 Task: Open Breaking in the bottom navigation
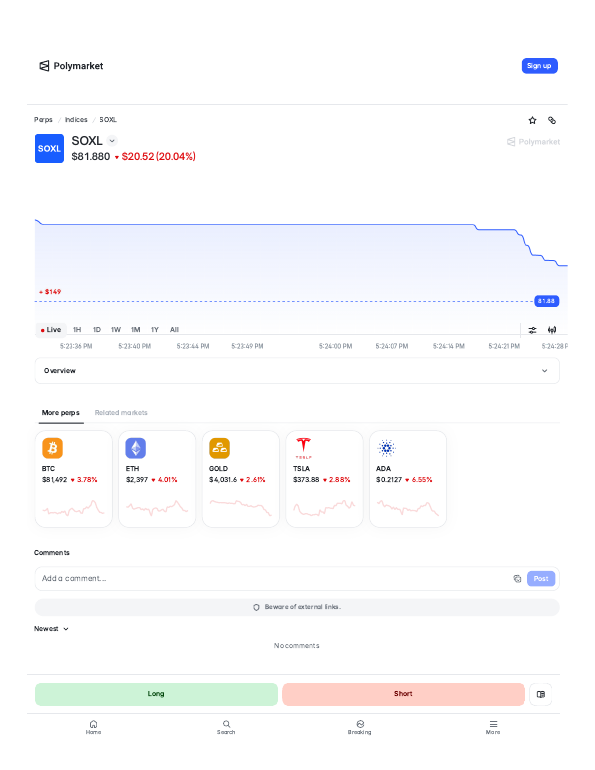(x=360, y=727)
